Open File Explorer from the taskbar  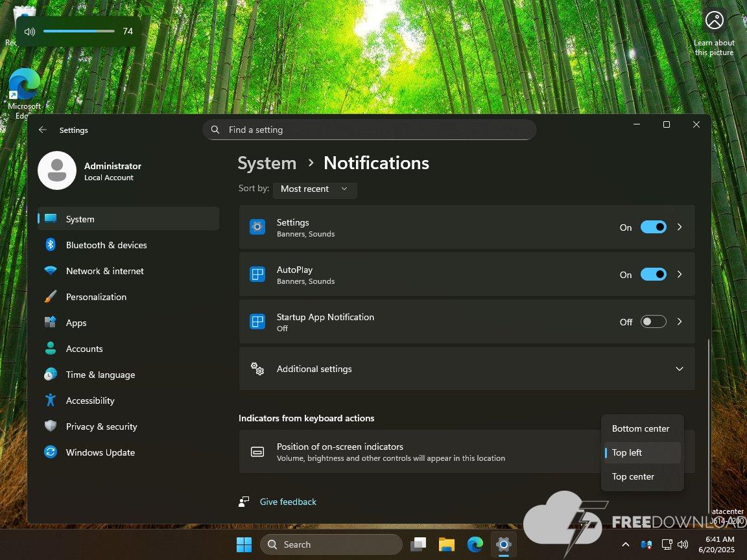446,544
